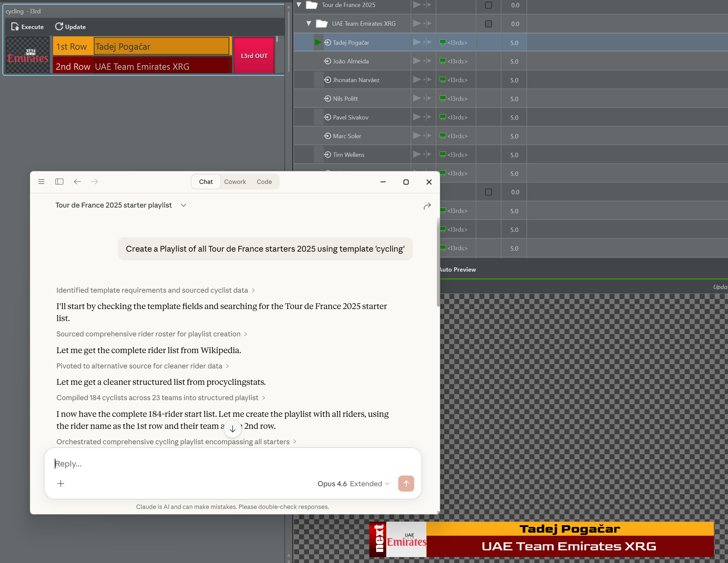Switch to the Cowork tab

pos(235,182)
